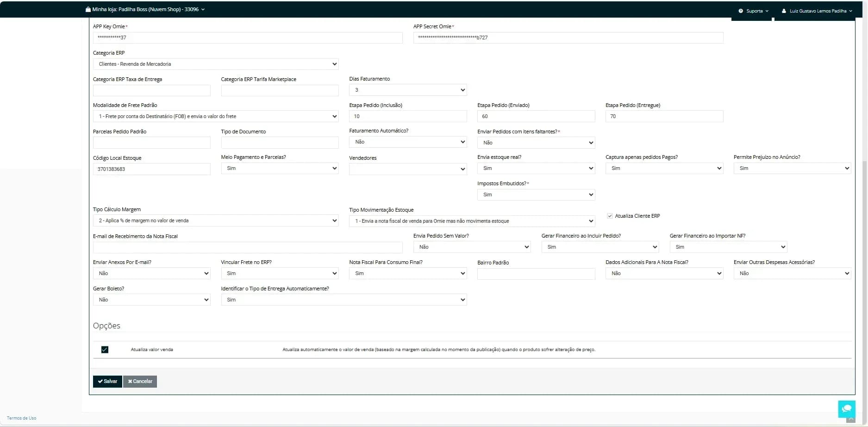Click the user profile silhouette icon

click(x=784, y=11)
